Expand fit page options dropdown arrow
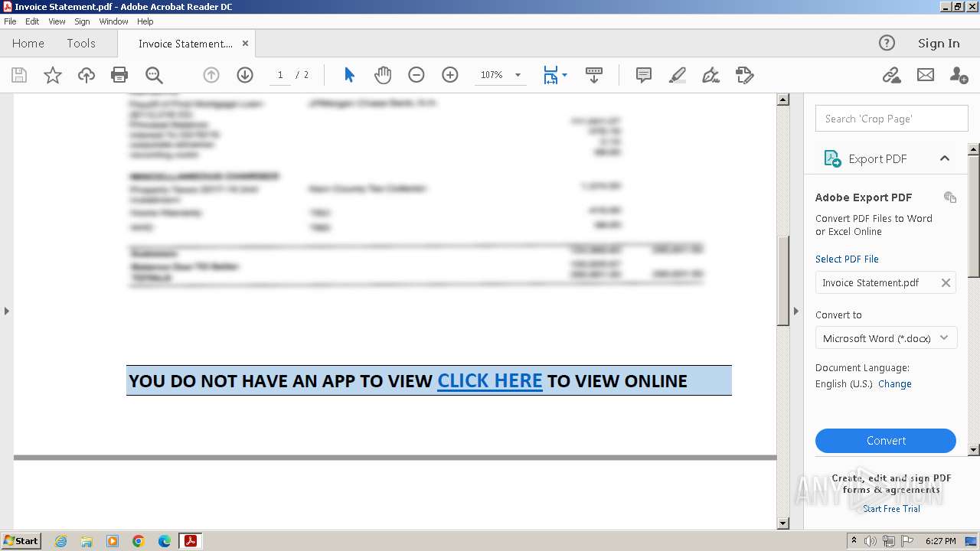Image resolution: width=980 pixels, height=551 pixels. [565, 75]
